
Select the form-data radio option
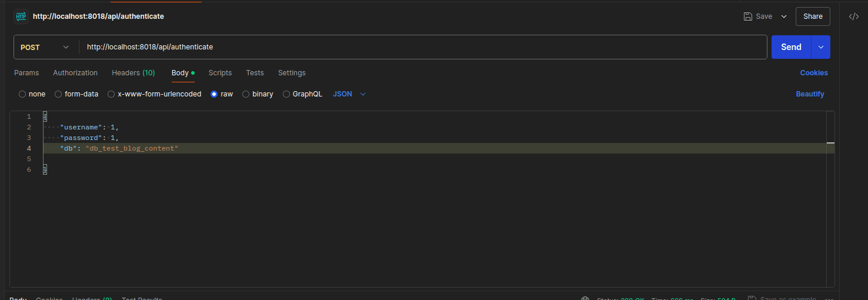58,94
